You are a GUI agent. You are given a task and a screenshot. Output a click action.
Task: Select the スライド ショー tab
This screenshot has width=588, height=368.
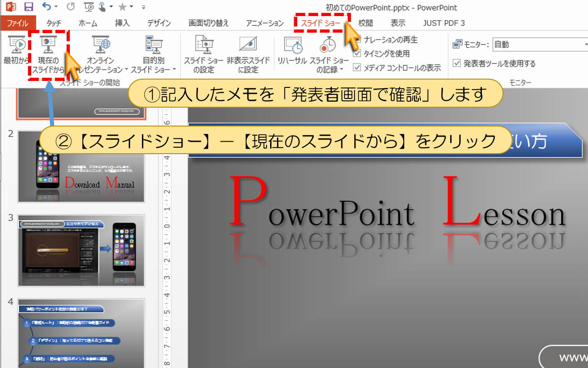(321, 23)
